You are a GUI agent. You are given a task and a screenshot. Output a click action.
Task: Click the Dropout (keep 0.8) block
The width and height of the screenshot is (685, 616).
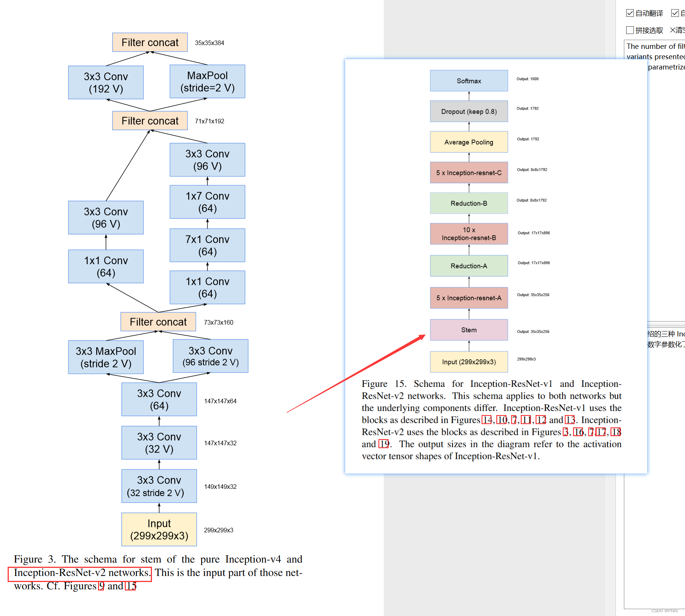pyautogui.click(x=469, y=111)
